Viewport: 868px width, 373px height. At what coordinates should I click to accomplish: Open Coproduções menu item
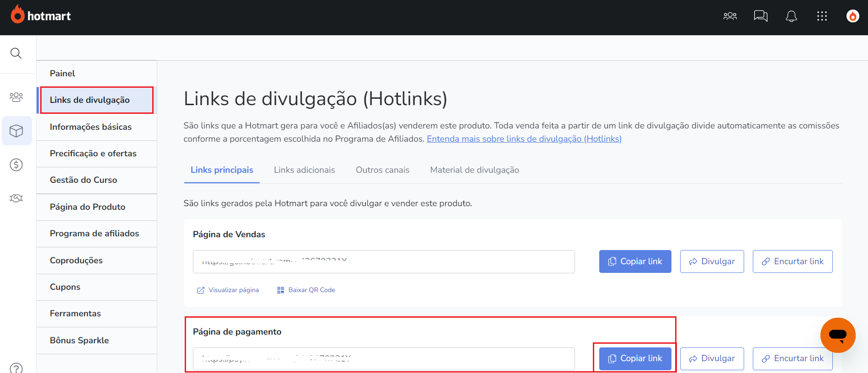click(x=97, y=261)
